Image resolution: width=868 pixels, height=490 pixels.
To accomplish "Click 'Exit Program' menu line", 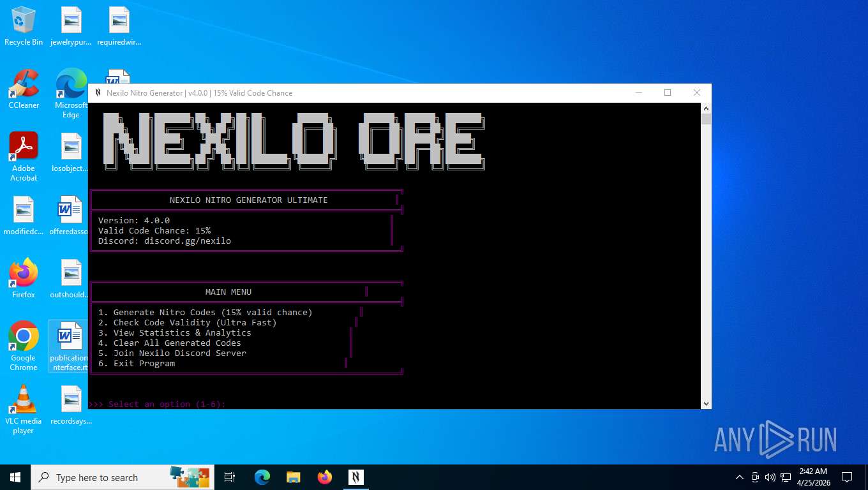I will click(x=137, y=364).
